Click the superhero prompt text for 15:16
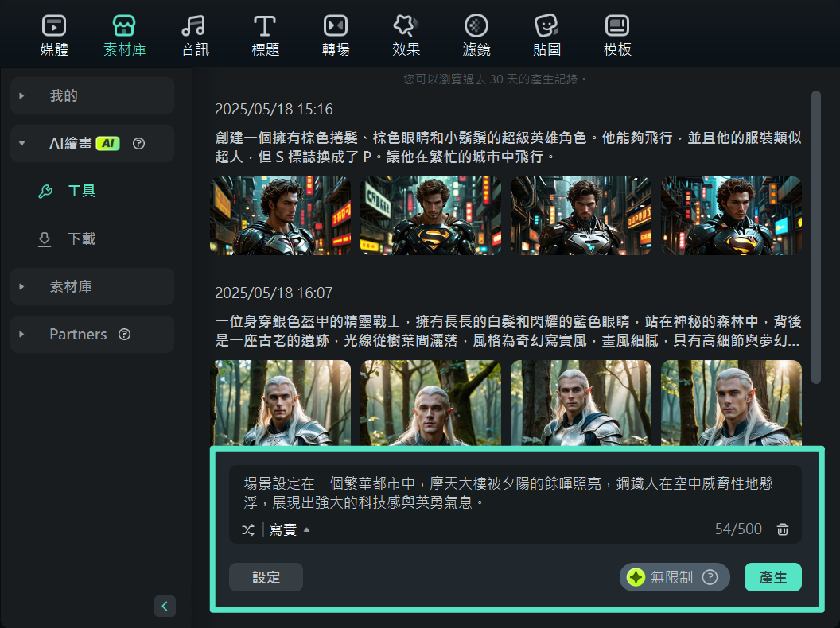Viewport: 840px width, 628px height. (x=507, y=147)
